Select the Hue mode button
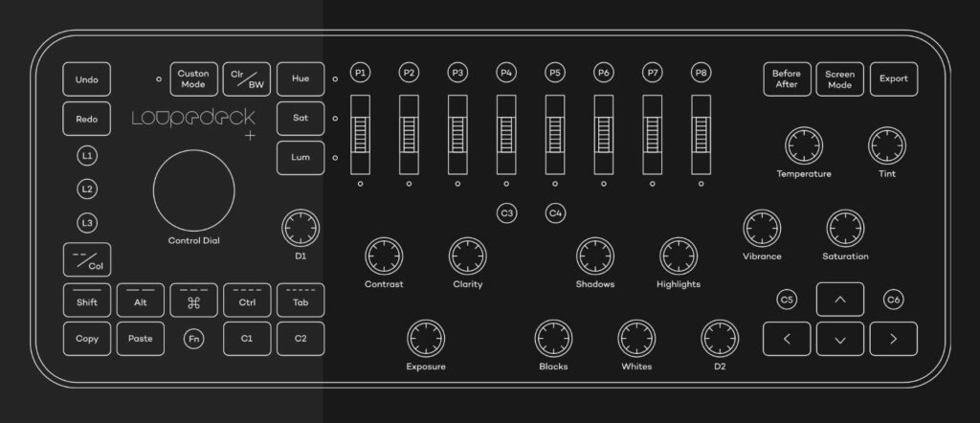The height and width of the screenshot is (423, 980). 300,79
